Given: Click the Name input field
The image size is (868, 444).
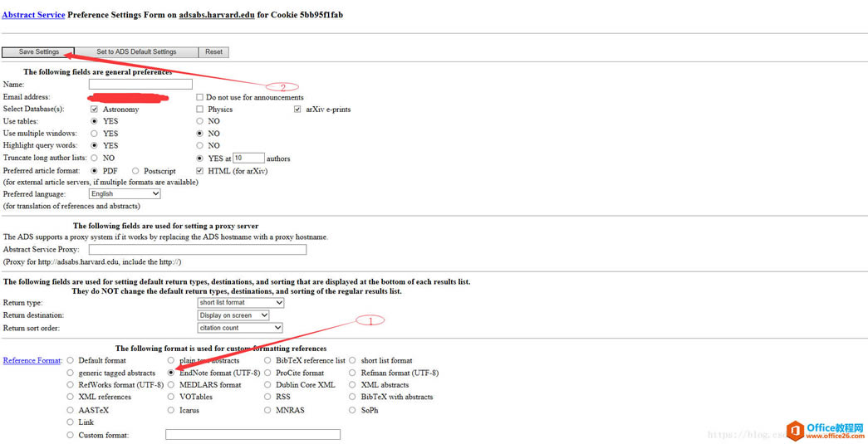Looking at the screenshot, I should tap(140, 84).
